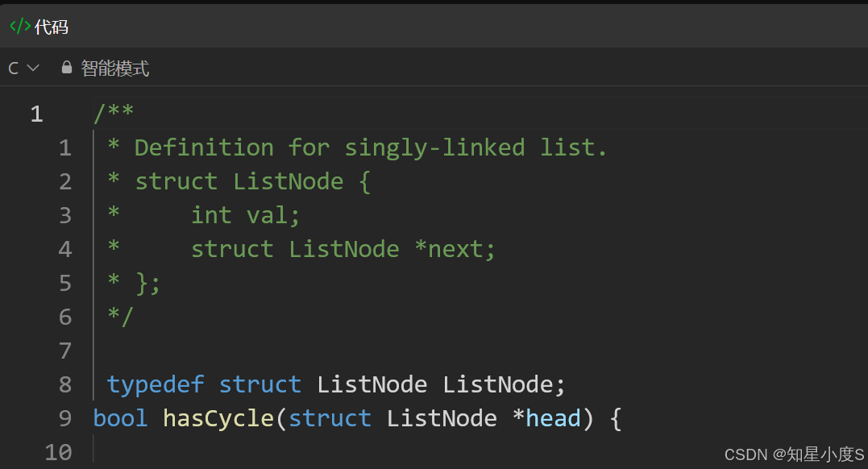868x469 pixels.
Task: Click the typedef keyword
Action: click(156, 385)
